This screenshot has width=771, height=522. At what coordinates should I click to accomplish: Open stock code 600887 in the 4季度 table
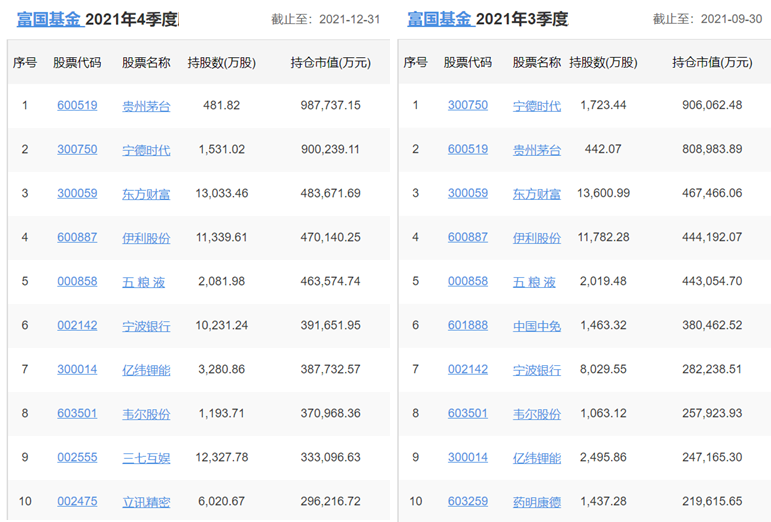(x=77, y=237)
